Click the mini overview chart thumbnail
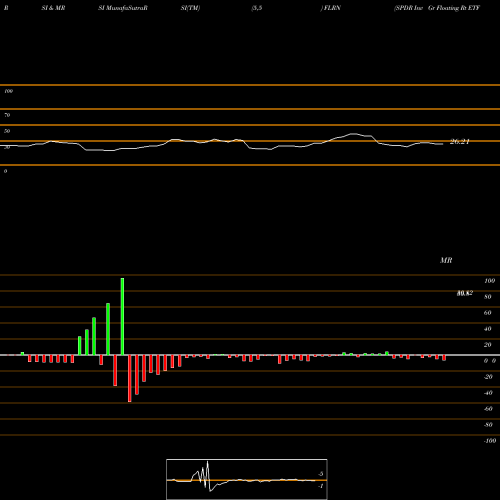Image resolution: width=500 pixels, height=500 pixels. coord(247,479)
